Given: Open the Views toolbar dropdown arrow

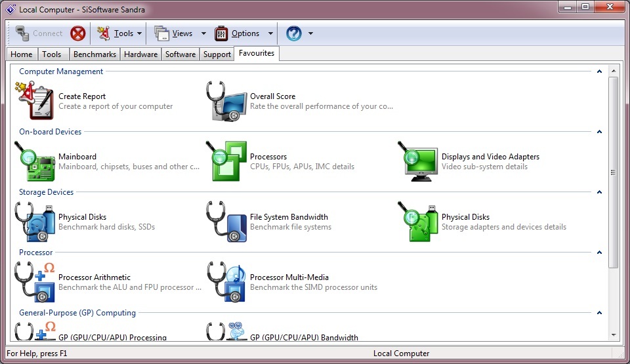Looking at the screenshot, I should pyautogui.click(x=203, y=33).
